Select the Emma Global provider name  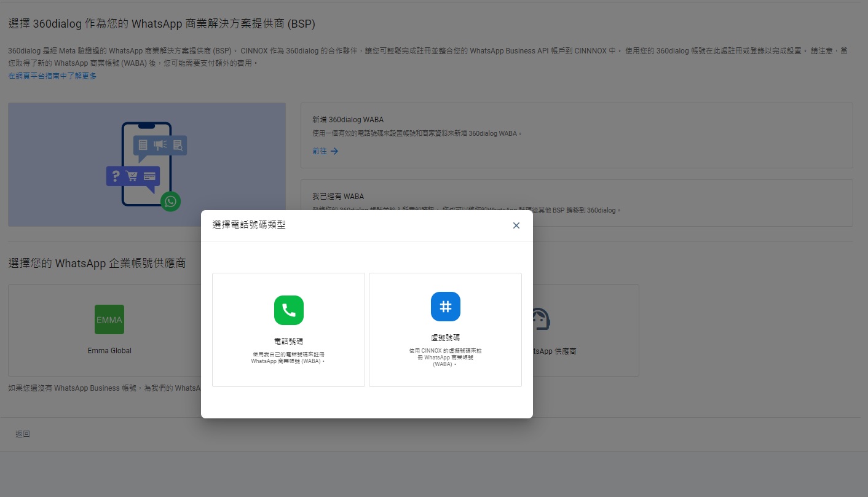tap(109, 351)
